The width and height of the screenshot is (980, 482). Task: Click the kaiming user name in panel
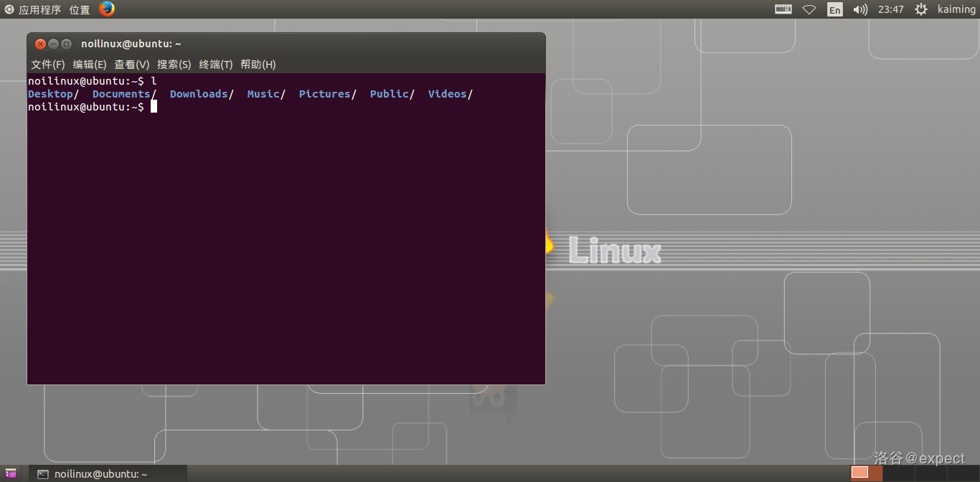(x=956, y=9)
